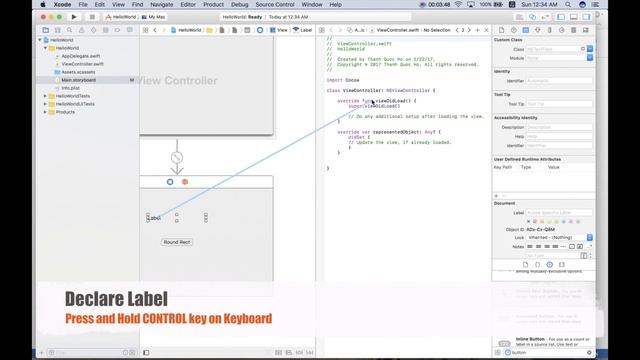This screenshot has width=640, height=360.
Task: Run the HelloWorld project with the play button
Action: click(74, 17)
